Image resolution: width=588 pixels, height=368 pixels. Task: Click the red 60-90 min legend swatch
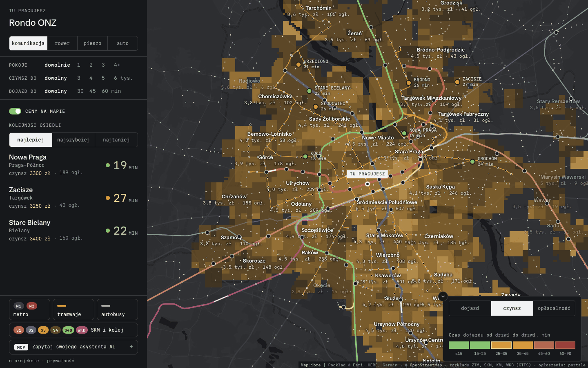click(x=565, y=345)
